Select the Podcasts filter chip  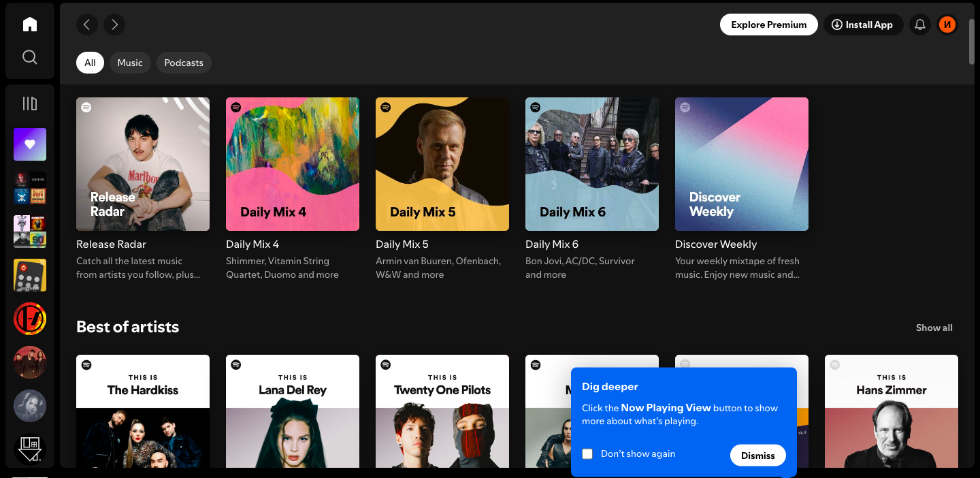click(x=184, y=63)
